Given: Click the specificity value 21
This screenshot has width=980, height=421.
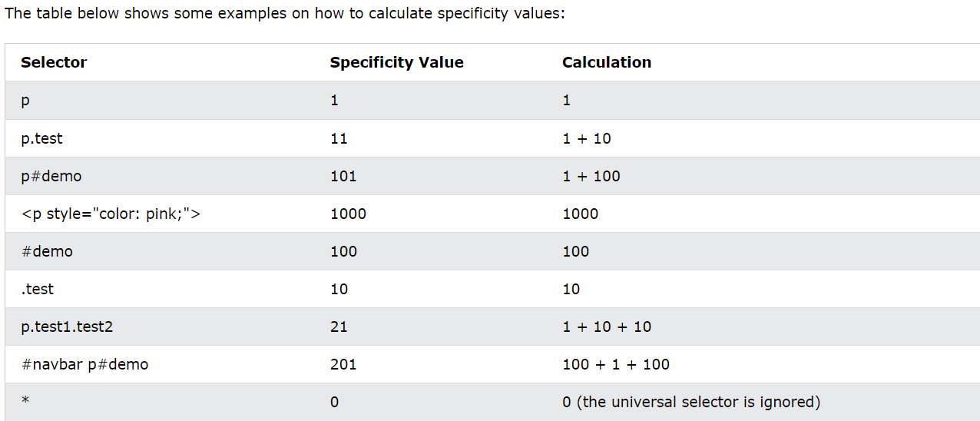Looking at the screenshot, I should tap(339, 327).
